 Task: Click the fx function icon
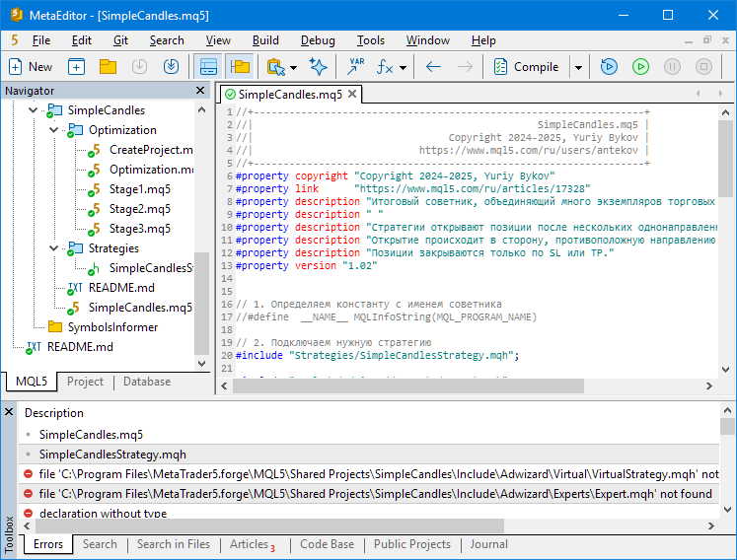click(385, 67)
